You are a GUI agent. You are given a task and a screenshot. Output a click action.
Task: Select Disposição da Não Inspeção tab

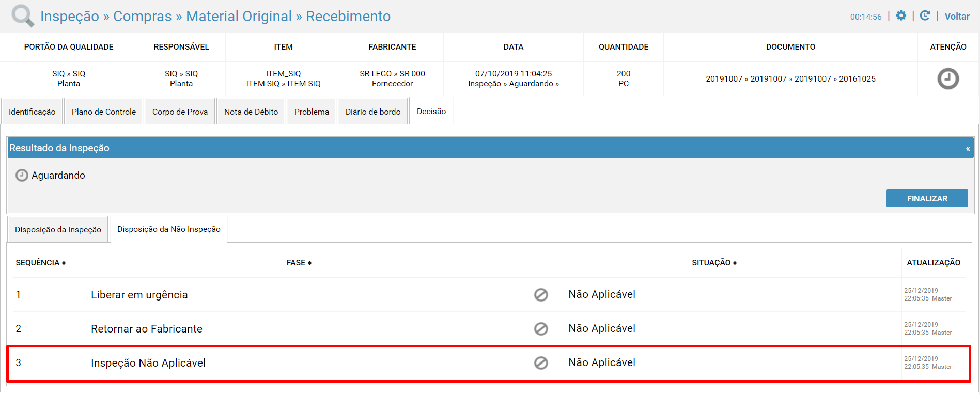click(169, 229)
